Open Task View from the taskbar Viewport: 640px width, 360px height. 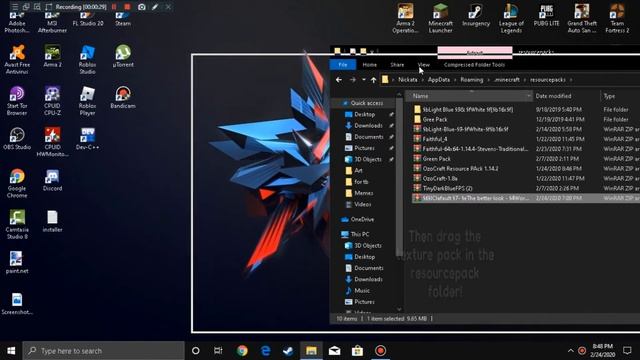pos(218,351)
